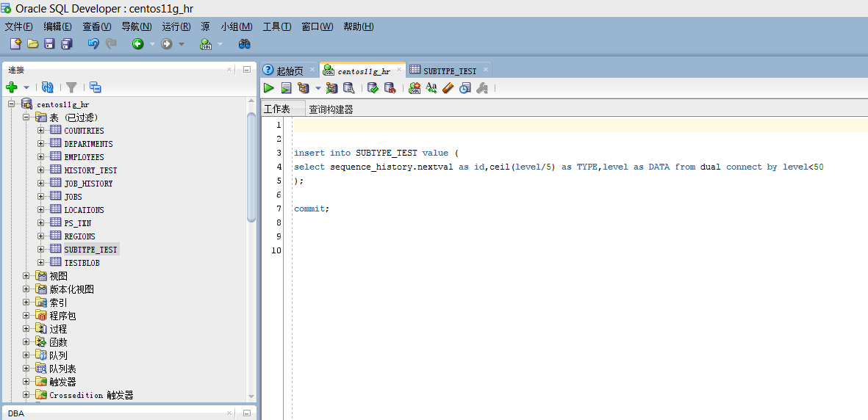The height and width of the screenshot is (420, 868).
Task: Add new connection with green plus
Action: 12,87
